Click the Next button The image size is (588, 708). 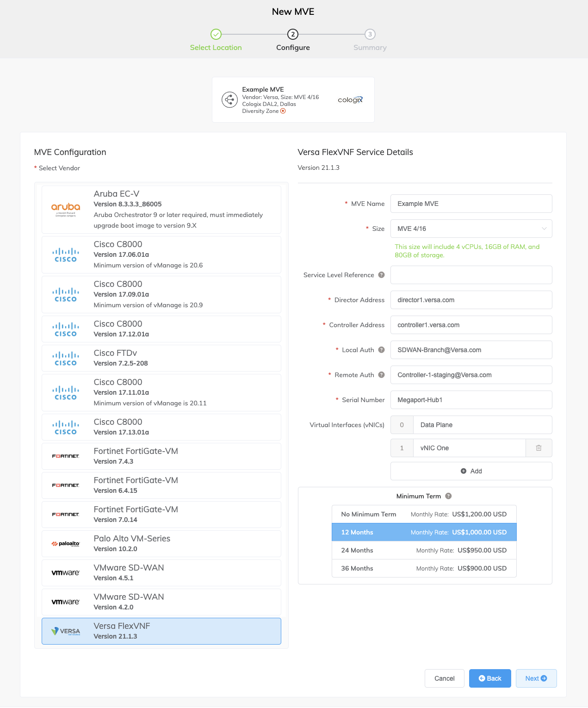tap(536, 678)
